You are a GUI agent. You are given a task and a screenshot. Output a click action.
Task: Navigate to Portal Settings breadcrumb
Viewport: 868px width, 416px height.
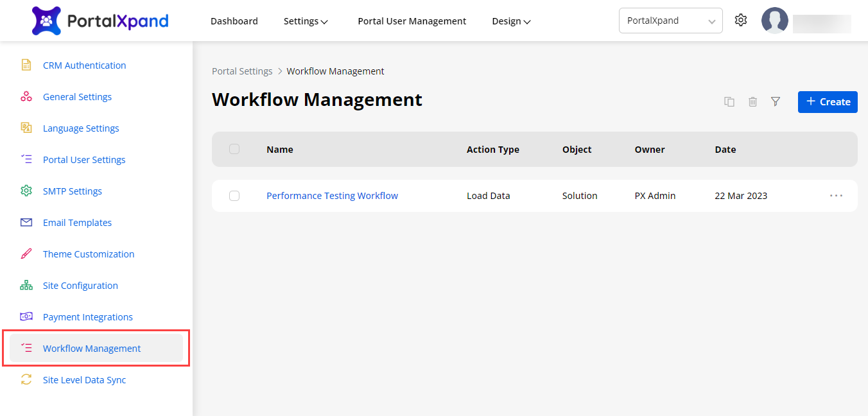coord(242,71)
